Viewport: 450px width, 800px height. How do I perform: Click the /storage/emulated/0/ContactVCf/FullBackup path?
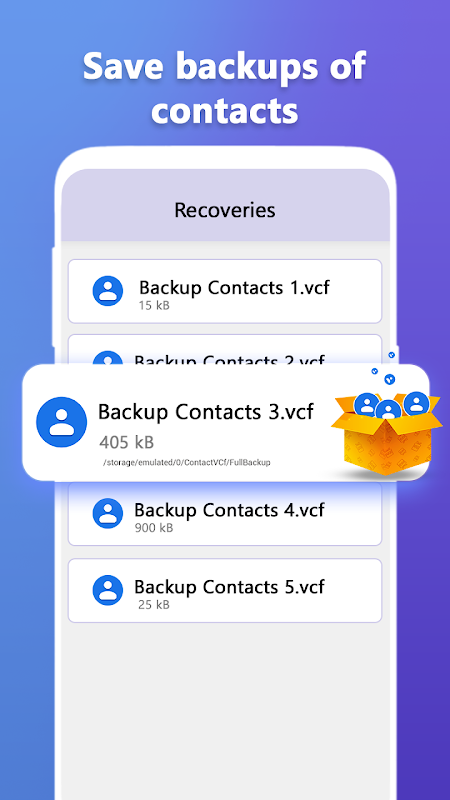186,463
